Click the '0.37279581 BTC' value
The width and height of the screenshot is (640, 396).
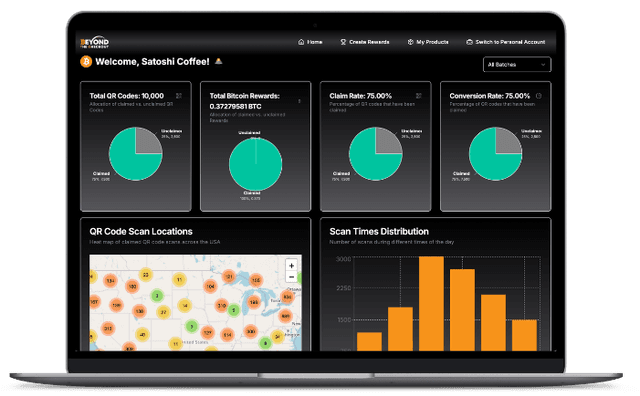point(236,107)
